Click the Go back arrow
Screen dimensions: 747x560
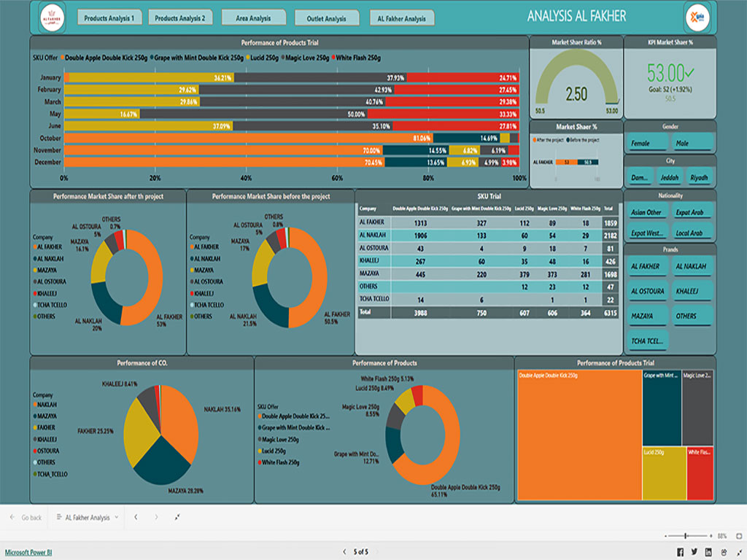(x=12, y=517)
